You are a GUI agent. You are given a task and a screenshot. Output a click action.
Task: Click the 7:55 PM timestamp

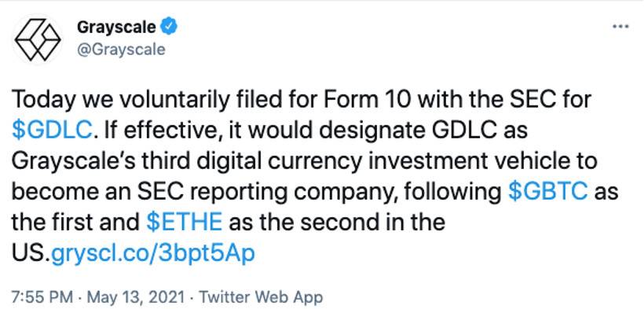click(x=42, y=297)
